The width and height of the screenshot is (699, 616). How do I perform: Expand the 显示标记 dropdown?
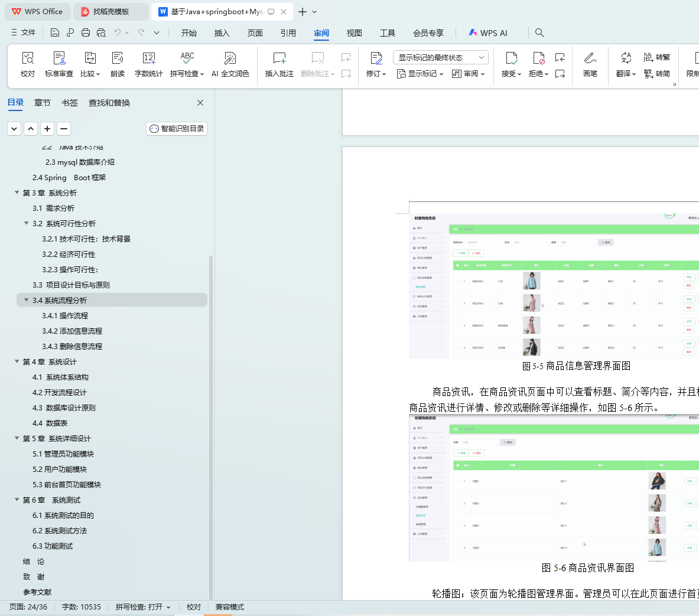(x=420, y=74)
